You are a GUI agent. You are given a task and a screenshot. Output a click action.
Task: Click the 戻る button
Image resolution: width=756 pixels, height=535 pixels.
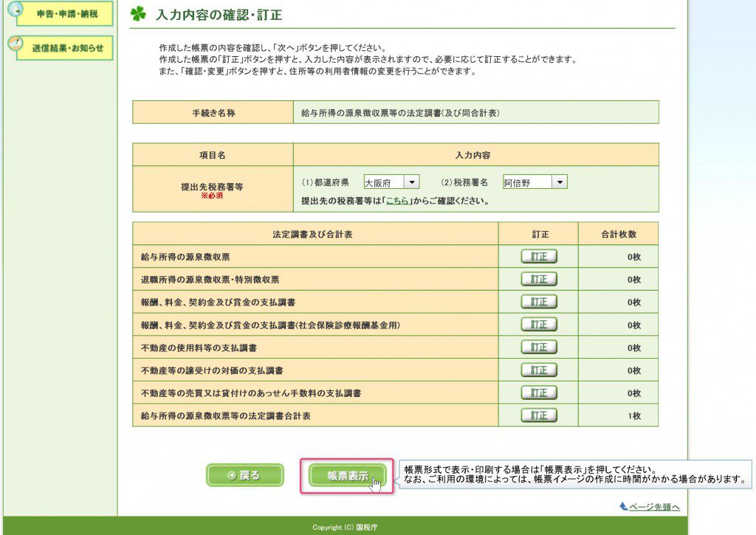pyautogui.click(x=245, y=475)
